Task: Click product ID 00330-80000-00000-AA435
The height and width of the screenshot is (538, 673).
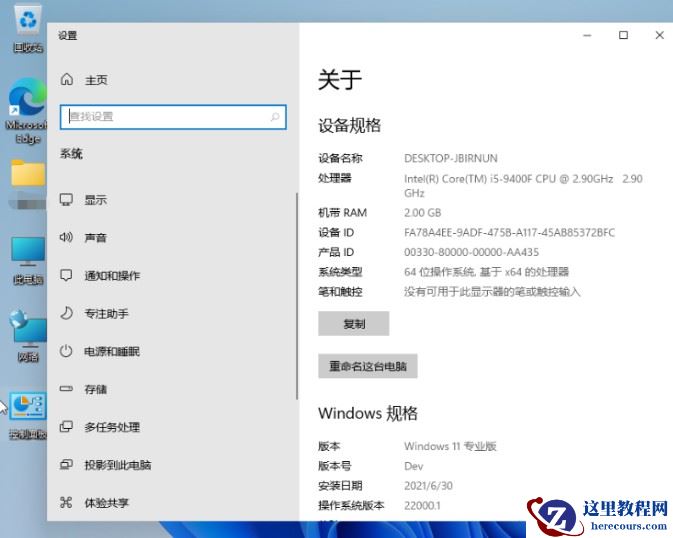Action: [471, 252]
